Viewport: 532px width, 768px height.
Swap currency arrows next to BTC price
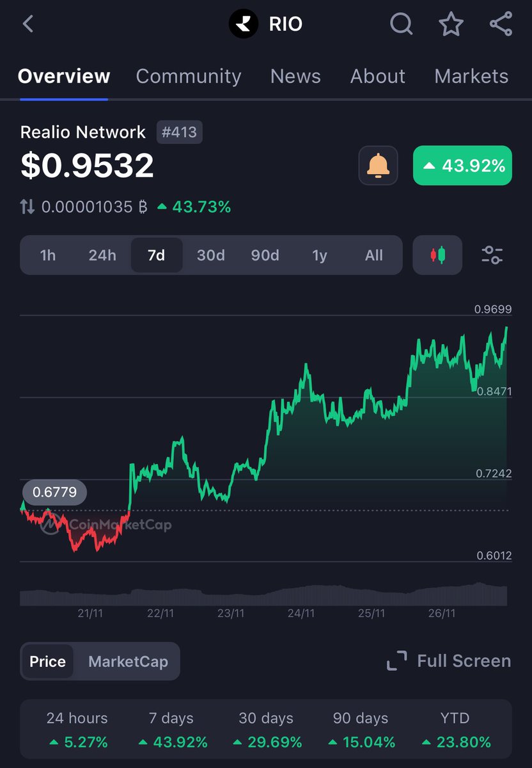click(x=27, y=207)
